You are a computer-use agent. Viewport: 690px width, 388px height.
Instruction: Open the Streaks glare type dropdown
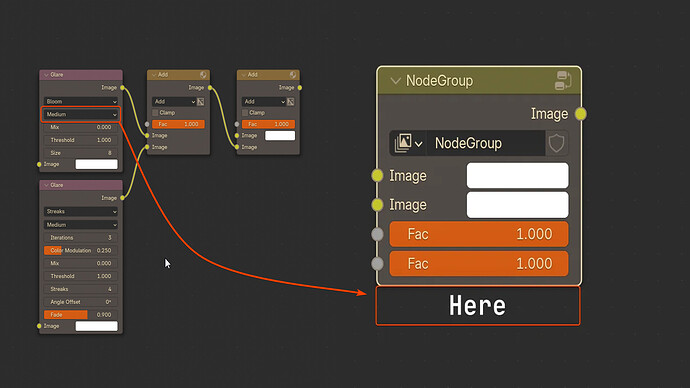tap(81, 212)
